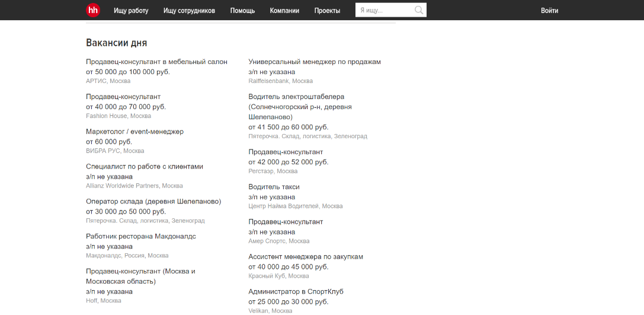Click Регстаэр, Москва company text
The image size is (644, 315).
pyautogui.click(x=273, y=171)
